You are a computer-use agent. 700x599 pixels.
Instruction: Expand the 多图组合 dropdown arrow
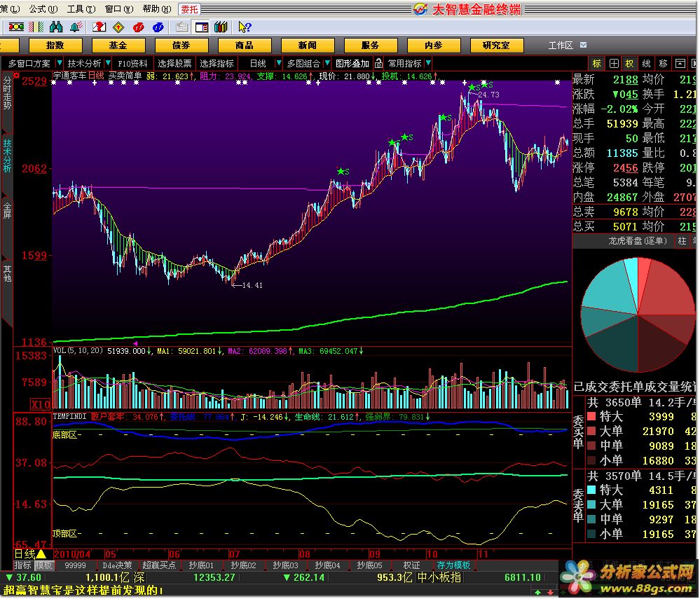(x=328, y=63)
